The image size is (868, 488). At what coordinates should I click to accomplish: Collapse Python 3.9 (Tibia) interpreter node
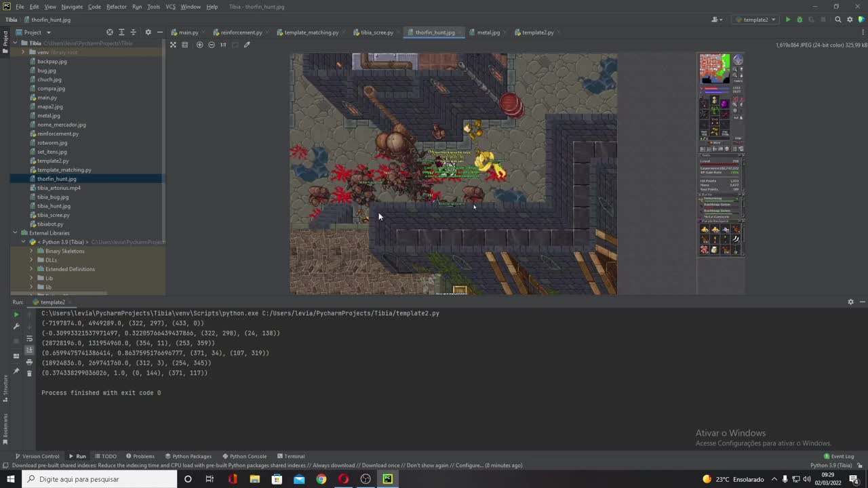click(x=23, y=242)
